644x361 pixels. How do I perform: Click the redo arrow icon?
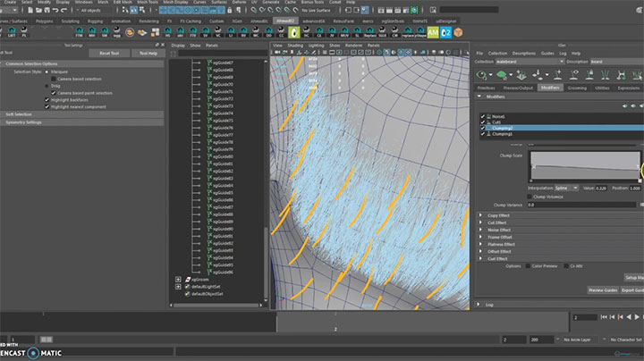[x=64, y=10]
